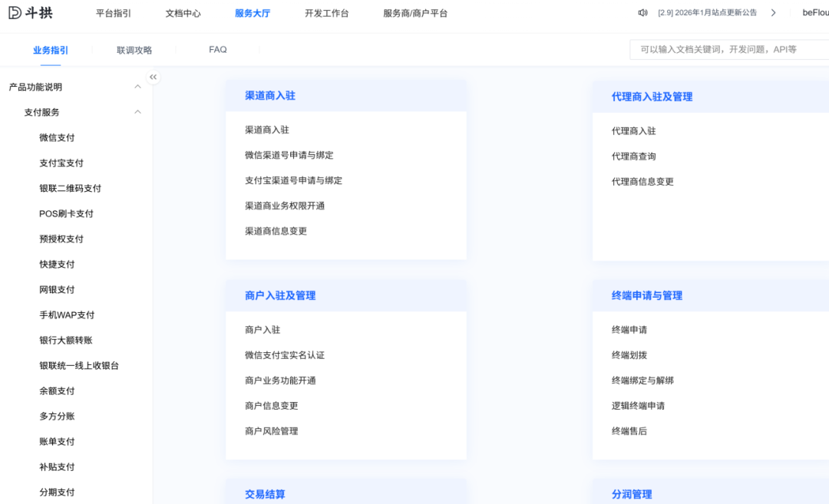Open the 文档中心 menu
Image resolution: width=829 pixels, height=504 pixels.
183,13
